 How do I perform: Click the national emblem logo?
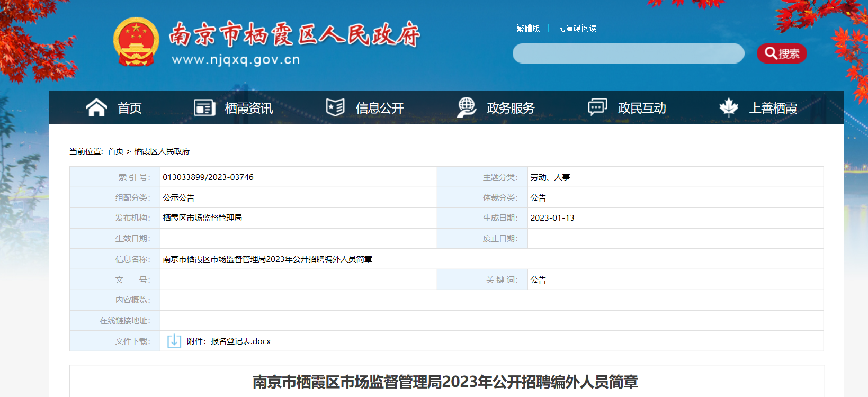tap(136, 42)
